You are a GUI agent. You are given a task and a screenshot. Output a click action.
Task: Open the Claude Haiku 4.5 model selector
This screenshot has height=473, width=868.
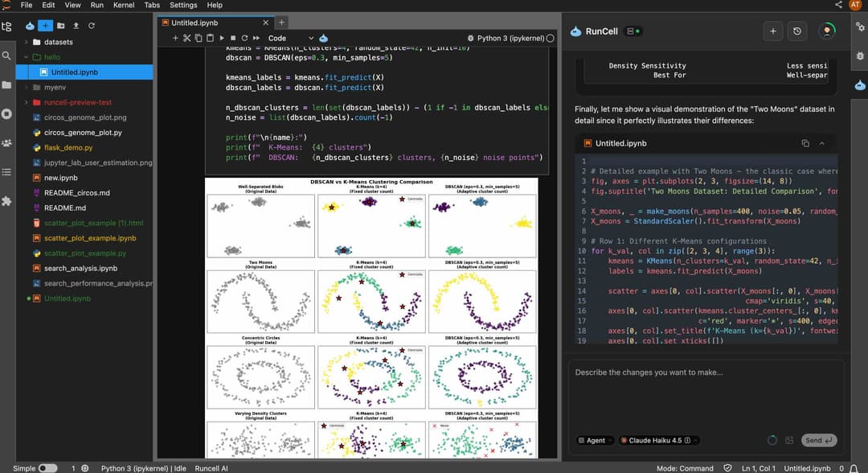click(x=659, y=440)
